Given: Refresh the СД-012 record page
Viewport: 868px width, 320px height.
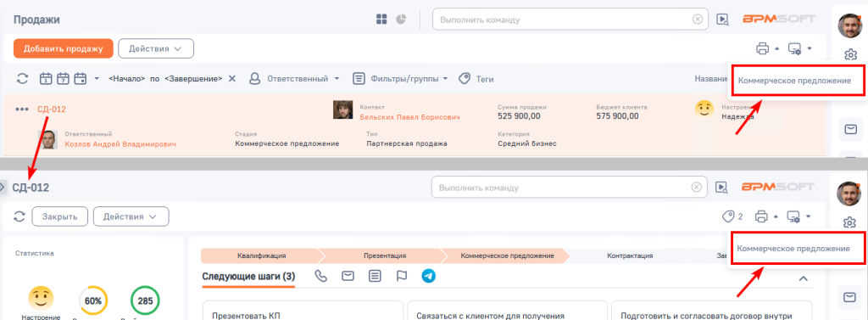Looking at the screenshot, I should click(x=20, y=216).
